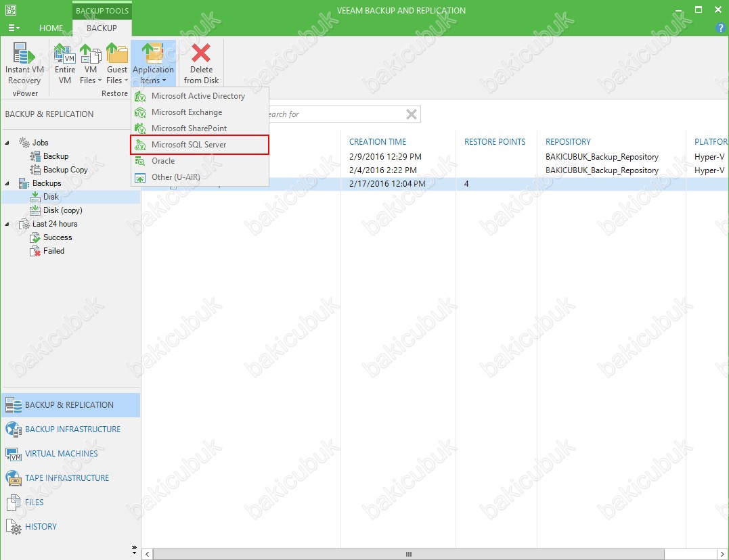The width and height of the screenshot is (729, 560).
Task: Select Jobs in the tree
Action: (41, 143)
